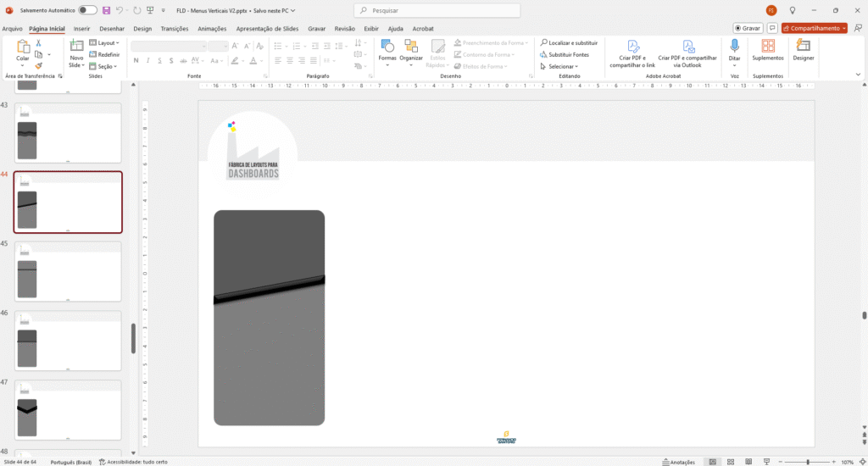Toggle Normal view button in status bar

pyautogui.click(x=712, y=462)
